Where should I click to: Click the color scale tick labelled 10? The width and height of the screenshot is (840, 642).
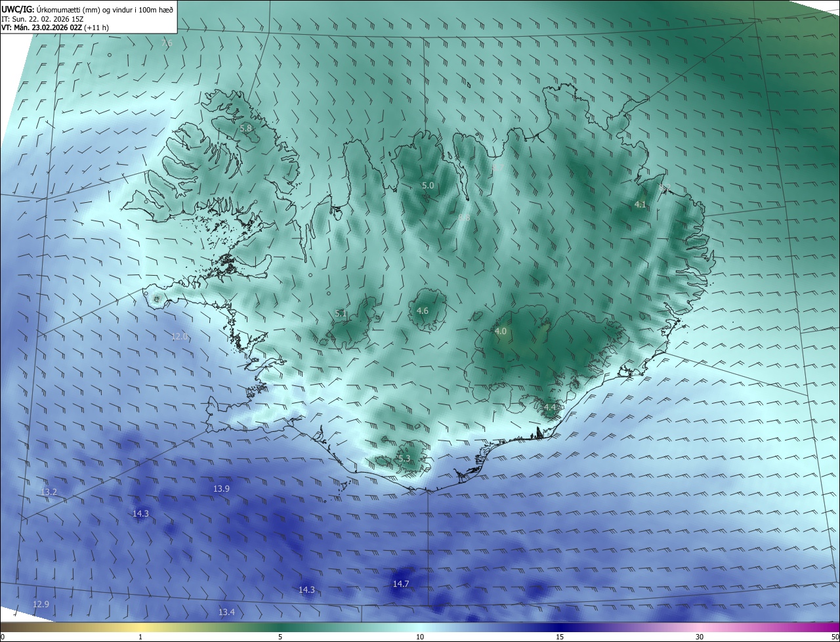click(x=420, y=637)
